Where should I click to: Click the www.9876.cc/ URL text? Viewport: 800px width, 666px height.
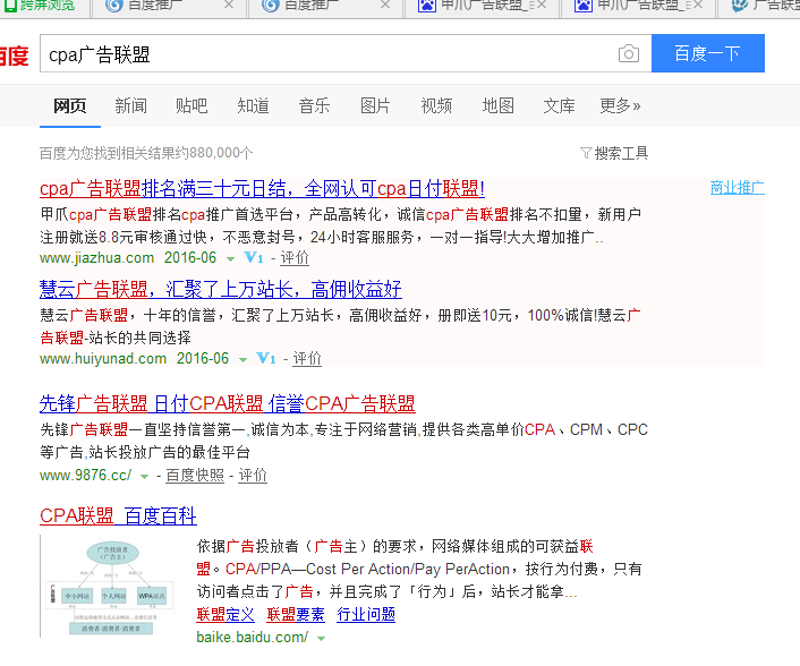point(86,475)
